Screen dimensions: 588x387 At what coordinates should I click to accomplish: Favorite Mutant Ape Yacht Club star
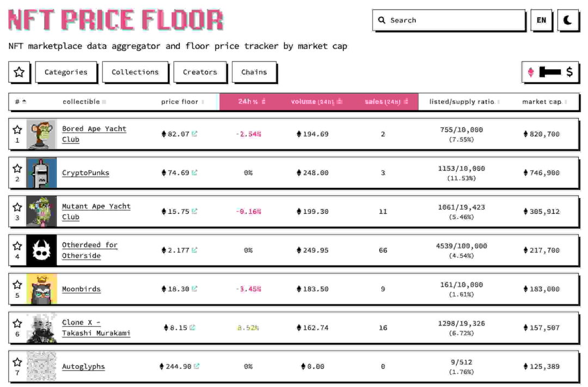pos(17,207)
